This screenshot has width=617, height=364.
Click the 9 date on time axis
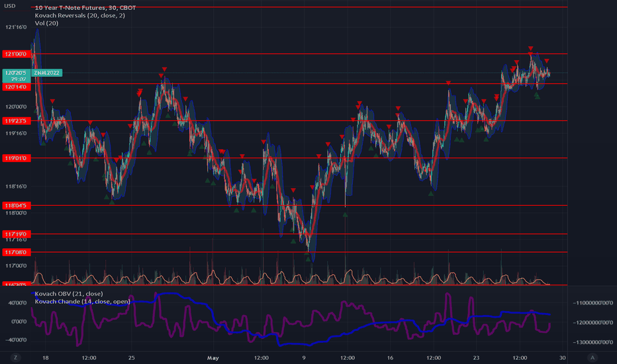(304, 357)
